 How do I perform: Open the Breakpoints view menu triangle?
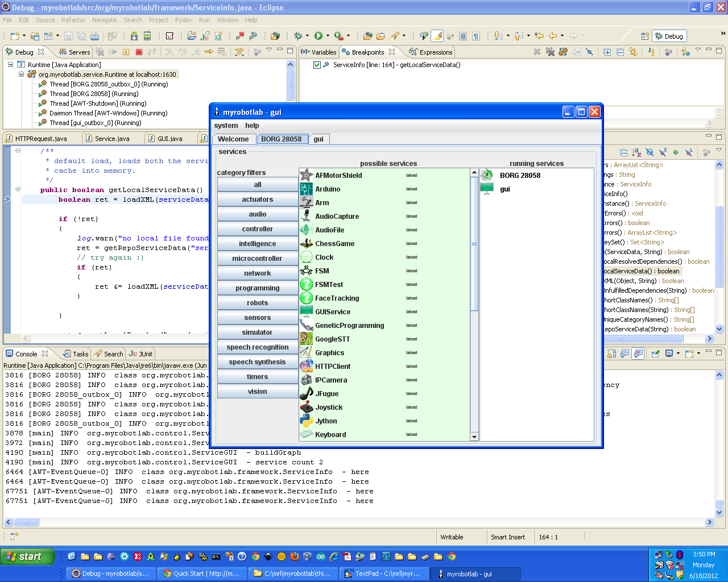click(x=698, y=50)
